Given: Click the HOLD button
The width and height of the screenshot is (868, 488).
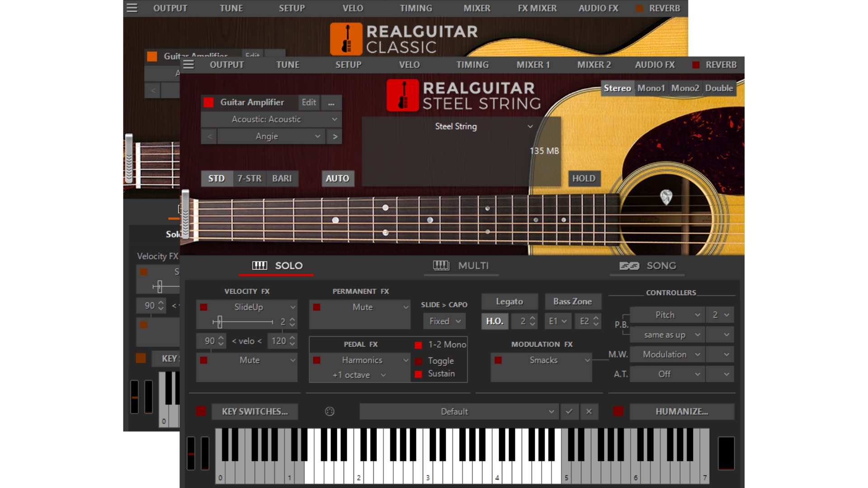Looking at the screenshot, I should (584, 178).
